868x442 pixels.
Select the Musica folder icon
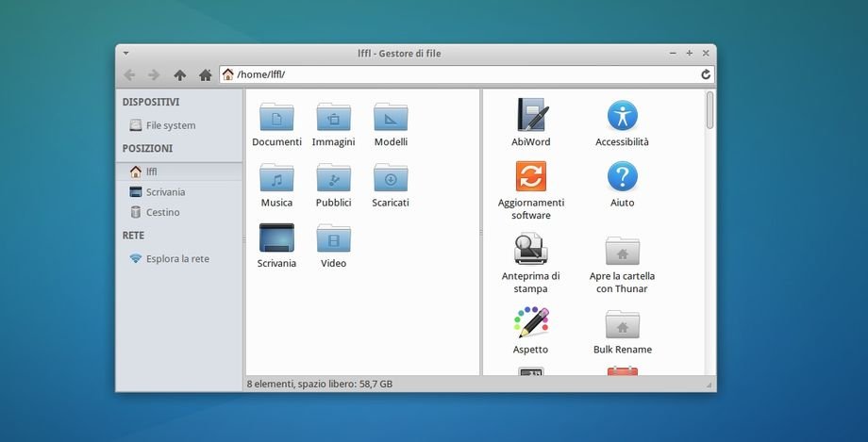(276, 177)
